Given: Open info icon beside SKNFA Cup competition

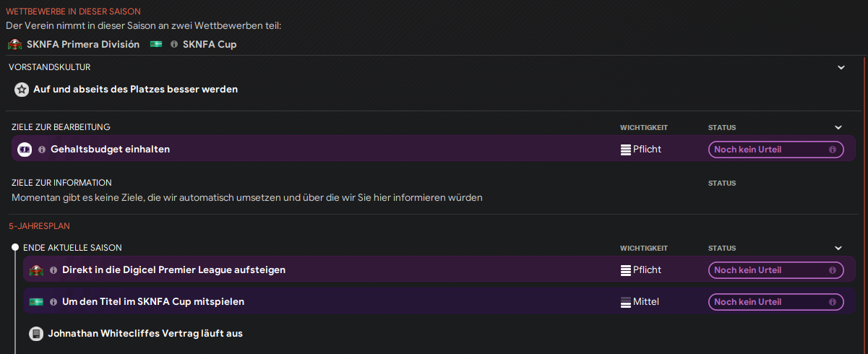Looking at the screenshot, I should (x=173, y=45).
